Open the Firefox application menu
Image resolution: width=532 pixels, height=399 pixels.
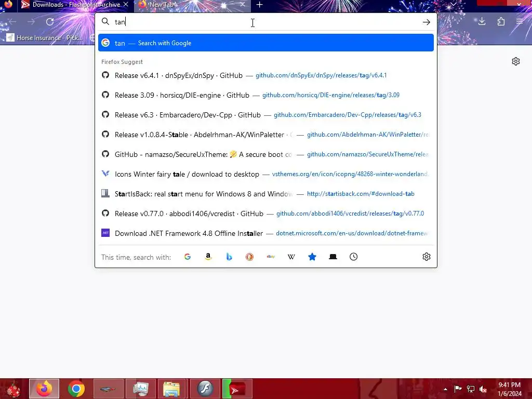click(520, 22)
